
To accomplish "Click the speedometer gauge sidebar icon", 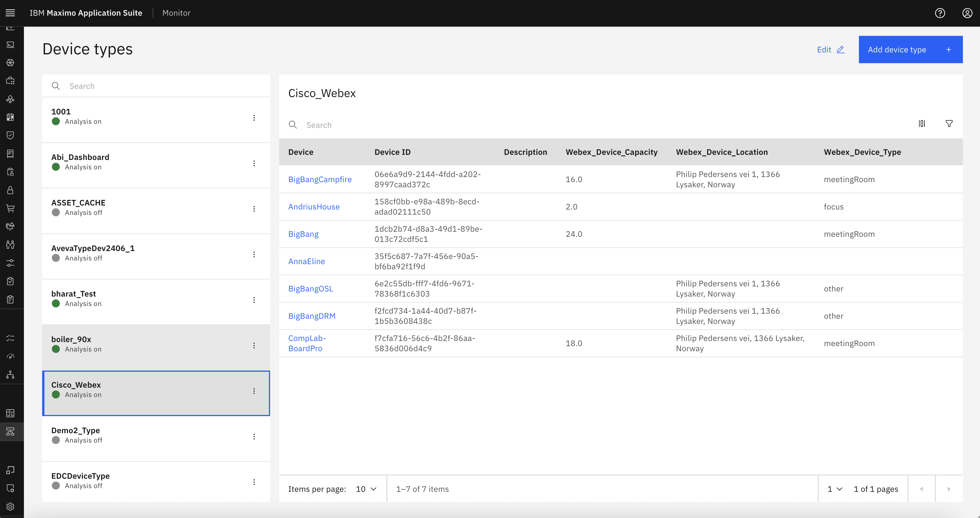I will tap(10, 356).
